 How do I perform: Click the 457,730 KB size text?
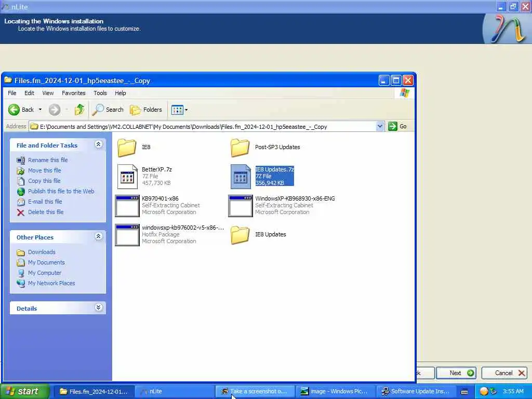coord(156,183)
